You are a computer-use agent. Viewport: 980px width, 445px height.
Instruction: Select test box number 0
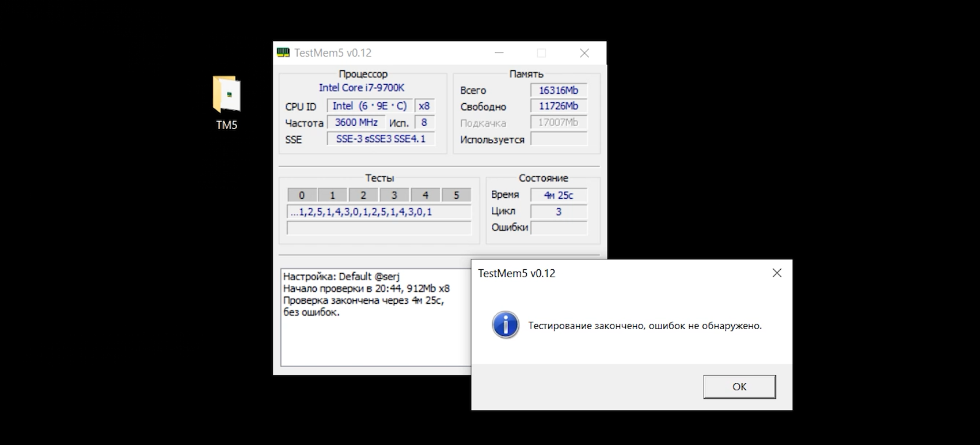(302, 195)
